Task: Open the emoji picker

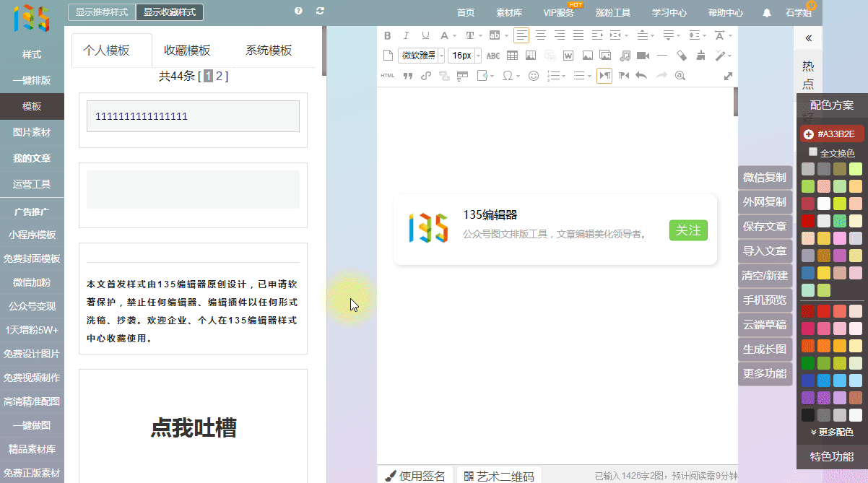Action: pos(534,76)
